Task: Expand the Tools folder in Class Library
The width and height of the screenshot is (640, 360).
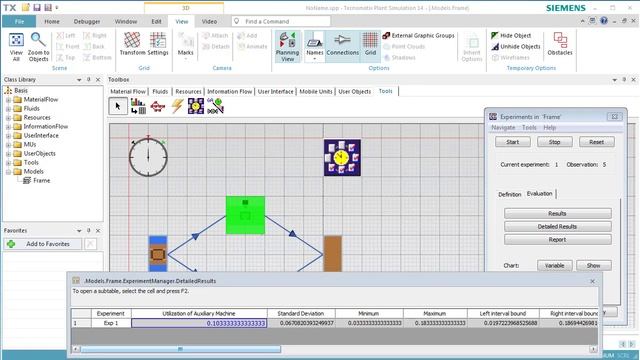Action: coord(8,162)
